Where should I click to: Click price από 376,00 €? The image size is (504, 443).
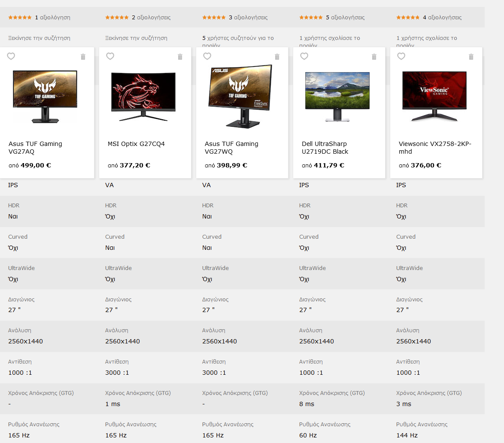(420, 165)
